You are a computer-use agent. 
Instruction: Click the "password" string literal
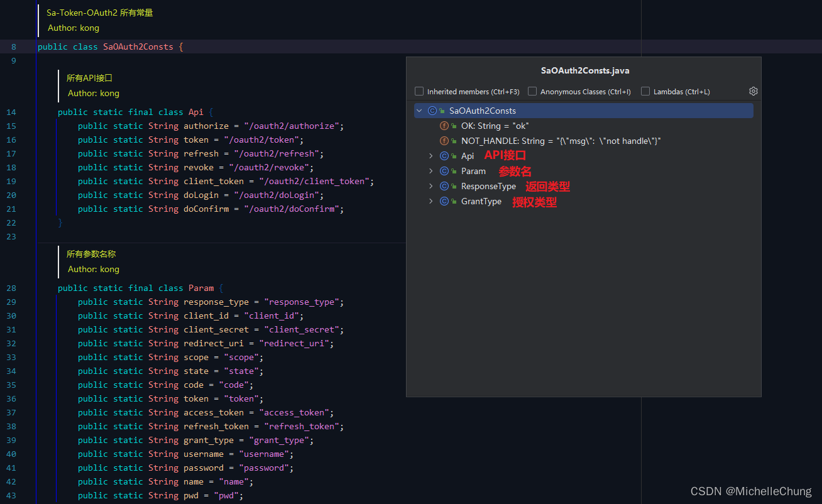point(264,468)
